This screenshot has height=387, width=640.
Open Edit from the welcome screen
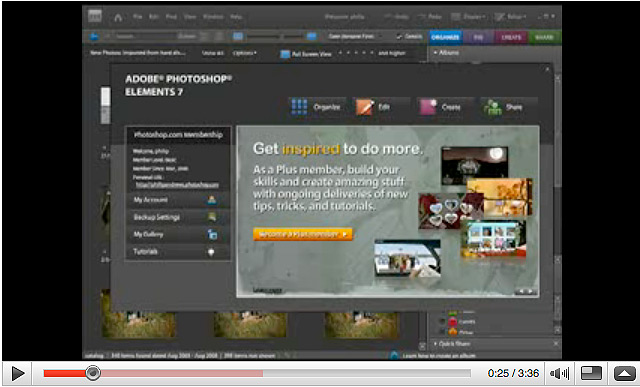381,107
